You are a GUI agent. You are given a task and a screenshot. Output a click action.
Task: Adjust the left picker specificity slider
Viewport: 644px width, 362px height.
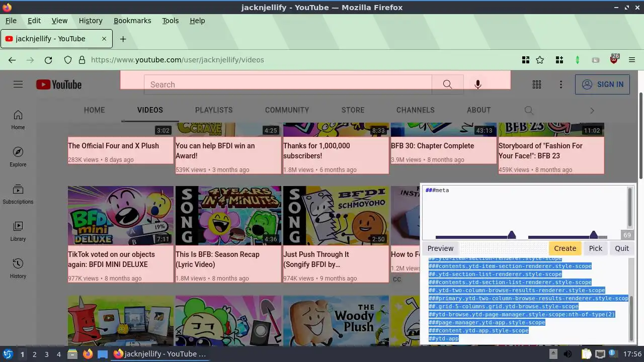(512, 235)
